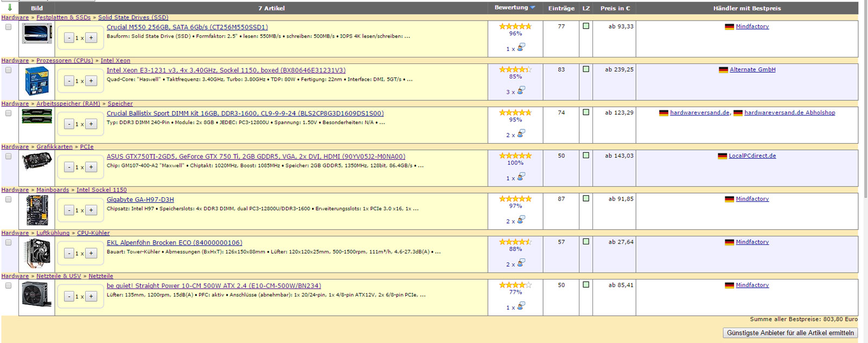Click the Bild column header
Screen dimensions: 868x343
[x=37, y=8]
